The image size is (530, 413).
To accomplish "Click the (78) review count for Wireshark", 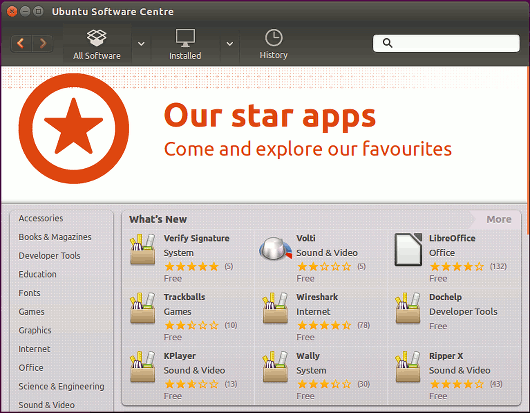I will pos(364,325).
